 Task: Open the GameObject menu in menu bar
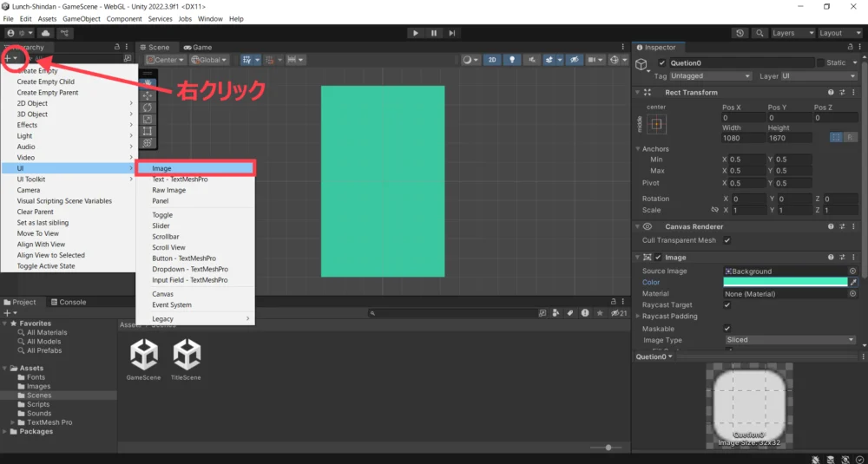pyautogui.click(x=82, y=19)
